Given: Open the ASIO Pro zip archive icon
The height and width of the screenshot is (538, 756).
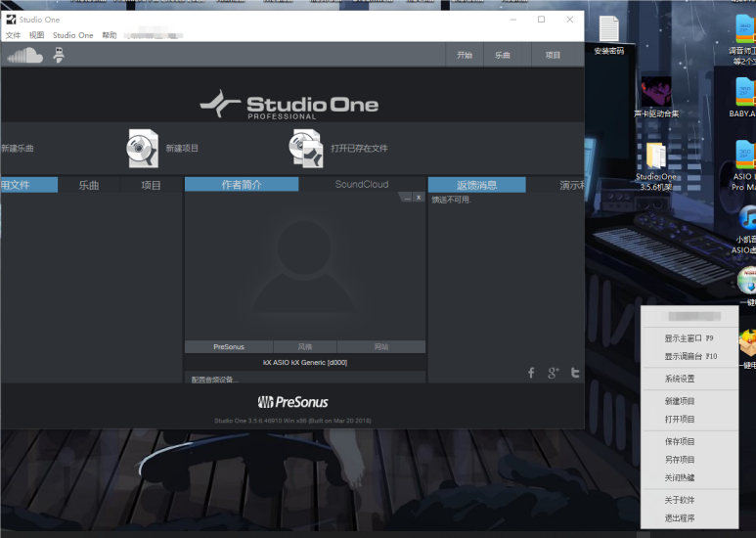Looking at the screenshot, I should pos(745,165).
